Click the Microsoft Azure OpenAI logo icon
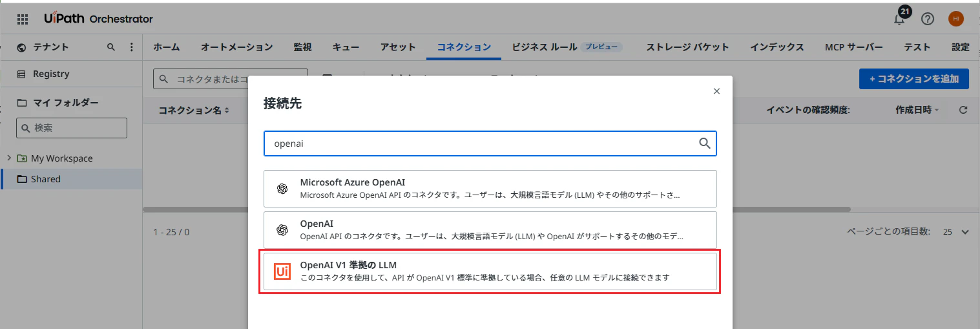This screenshot has height=329, width=980. 282,189
